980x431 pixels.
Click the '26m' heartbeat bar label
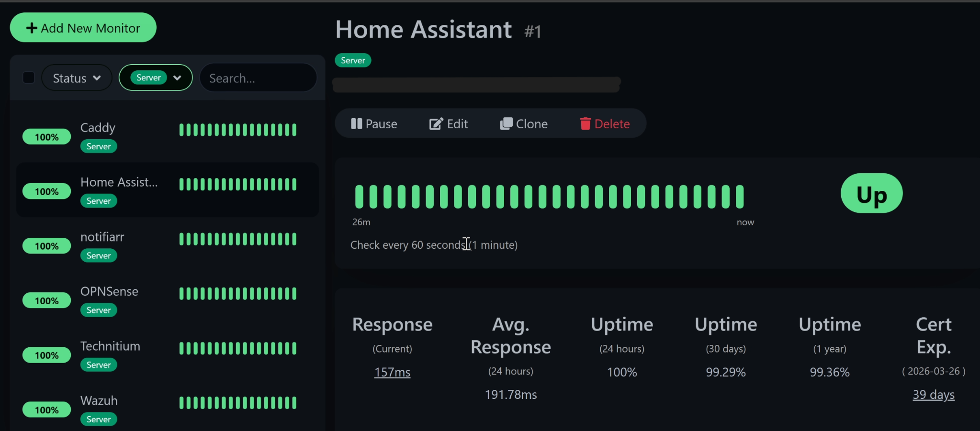tap(361, 222)
